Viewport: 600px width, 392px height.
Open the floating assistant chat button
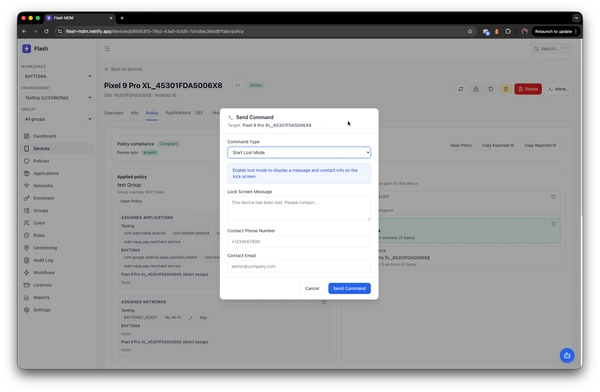click(x=567, y=355)
